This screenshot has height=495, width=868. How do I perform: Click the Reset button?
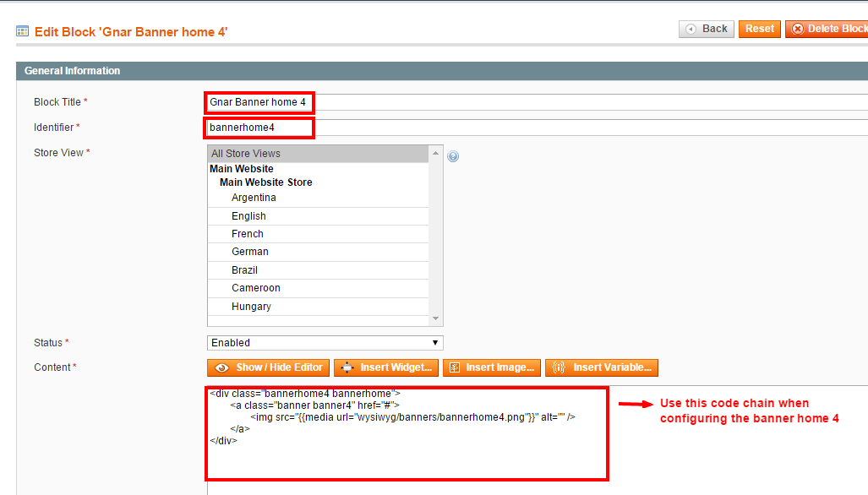760,29
